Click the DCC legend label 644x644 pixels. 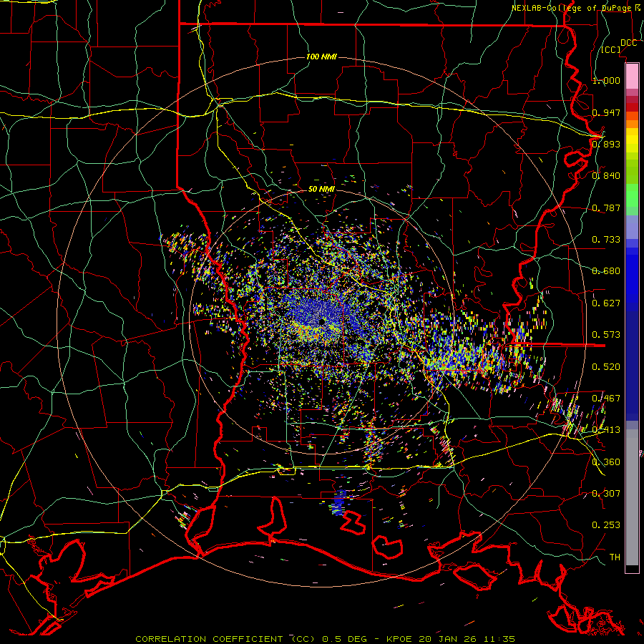pos(628,43)
